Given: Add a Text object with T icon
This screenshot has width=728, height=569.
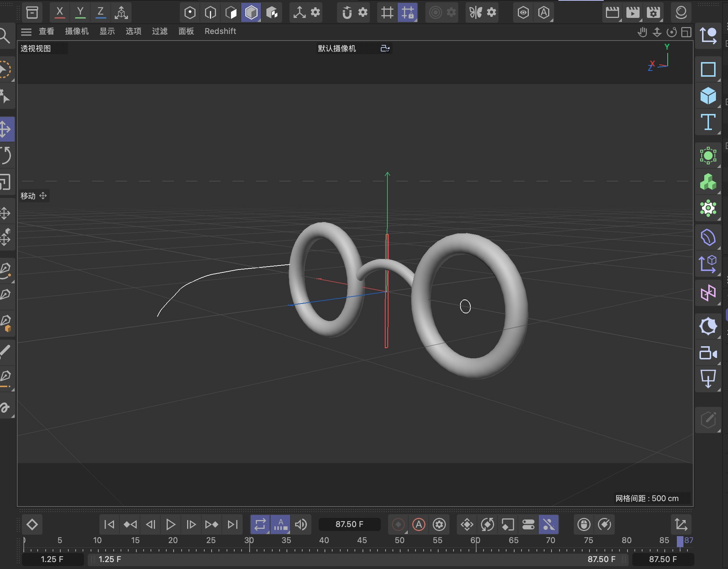Looking at the screenshot, I should 708,122.
